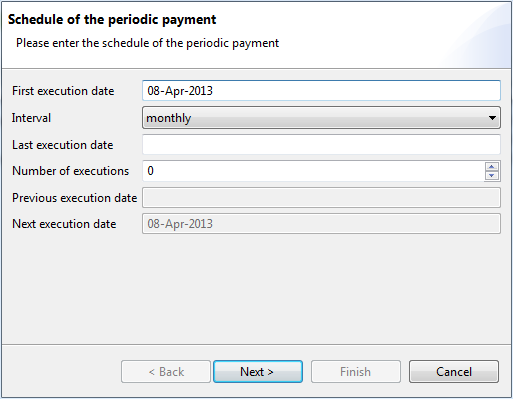Image resolution: width=513 pixels, height=399 pixels.
Task: Click the "Schedule of the periodic payment" heading
Action: click(x=112, y=19)
